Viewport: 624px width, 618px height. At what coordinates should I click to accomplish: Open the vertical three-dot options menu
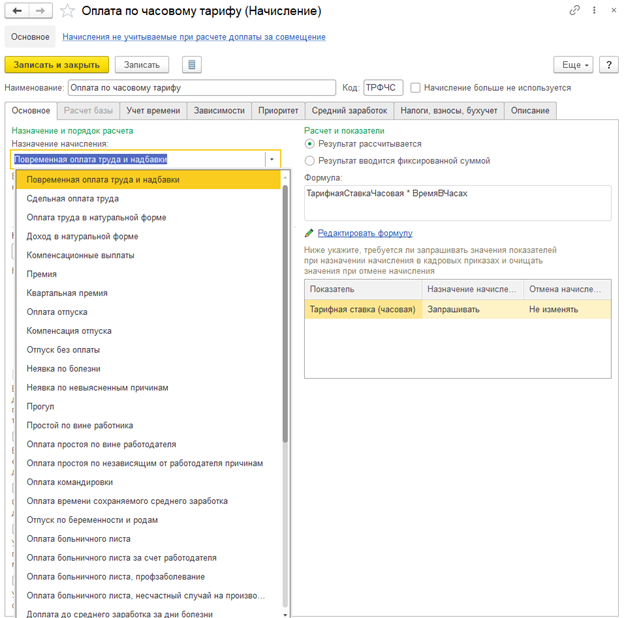(594, 10)
